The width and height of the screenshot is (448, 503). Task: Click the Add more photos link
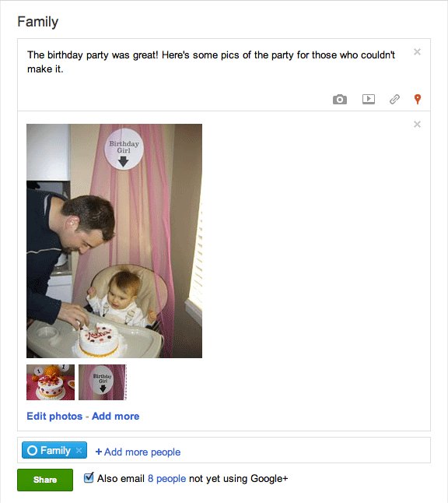(x=116, y=417)
